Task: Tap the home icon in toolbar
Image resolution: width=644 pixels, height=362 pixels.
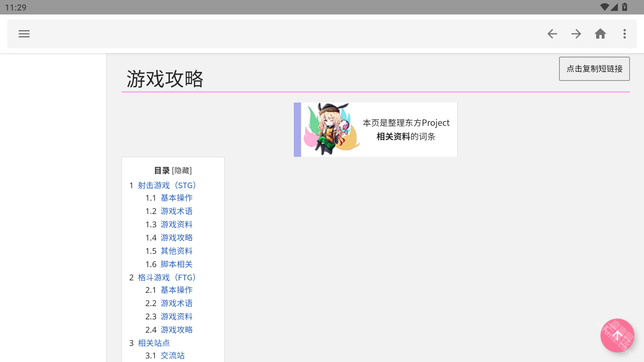Action: click(600, 34)
